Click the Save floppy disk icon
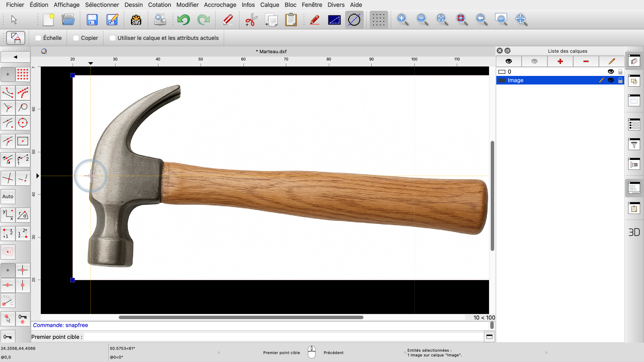Screen dimensions: 644x362 pos(92,20)
